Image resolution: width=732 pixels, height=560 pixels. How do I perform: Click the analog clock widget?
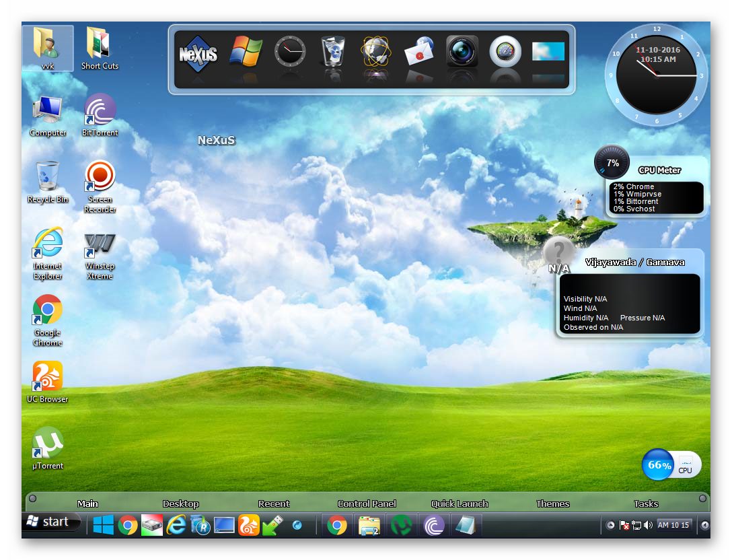[x=657, y=75]
